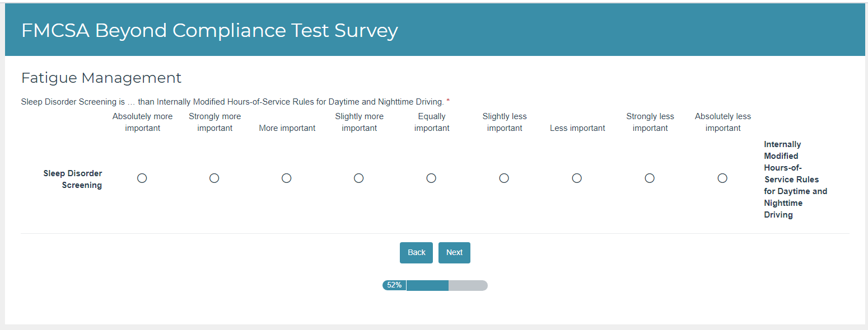Image resolution: width=868 pixels, height=330 pixels.
Task: Pick the "More important" radio button
Action: 287,178
